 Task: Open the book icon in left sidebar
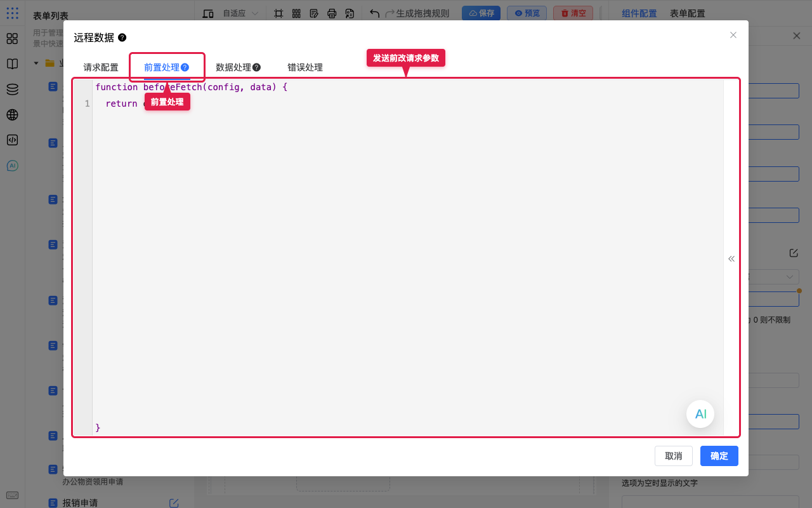[x=12, y=64]
